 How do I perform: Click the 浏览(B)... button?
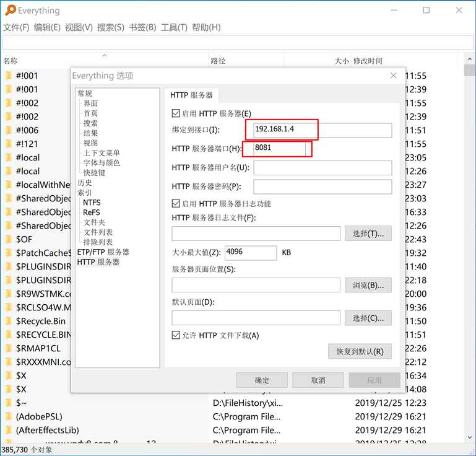368,285
